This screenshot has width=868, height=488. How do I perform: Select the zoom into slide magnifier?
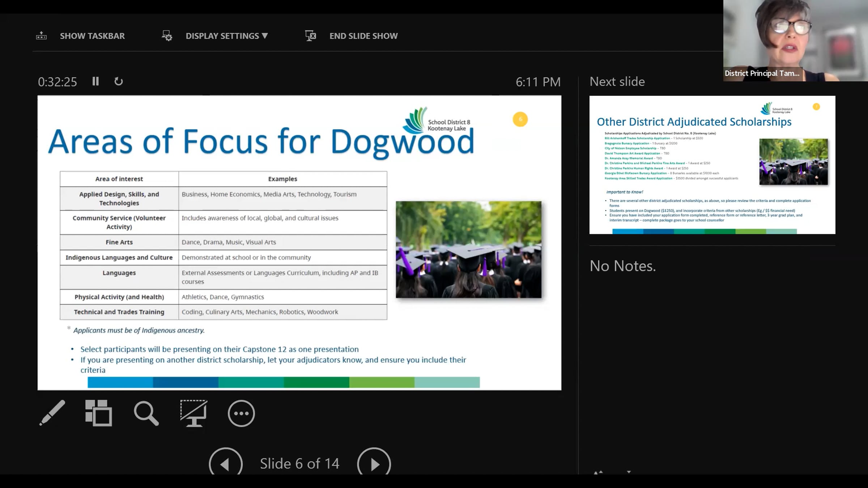[146, 413]
